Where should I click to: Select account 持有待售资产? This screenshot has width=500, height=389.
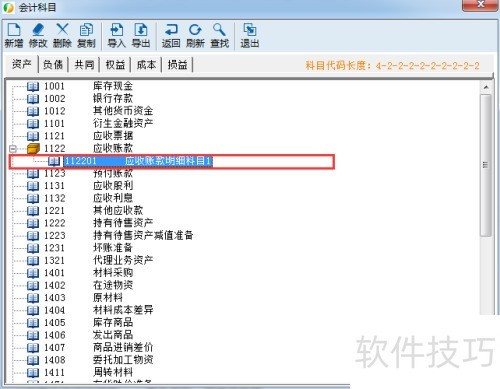pos(123,223)
